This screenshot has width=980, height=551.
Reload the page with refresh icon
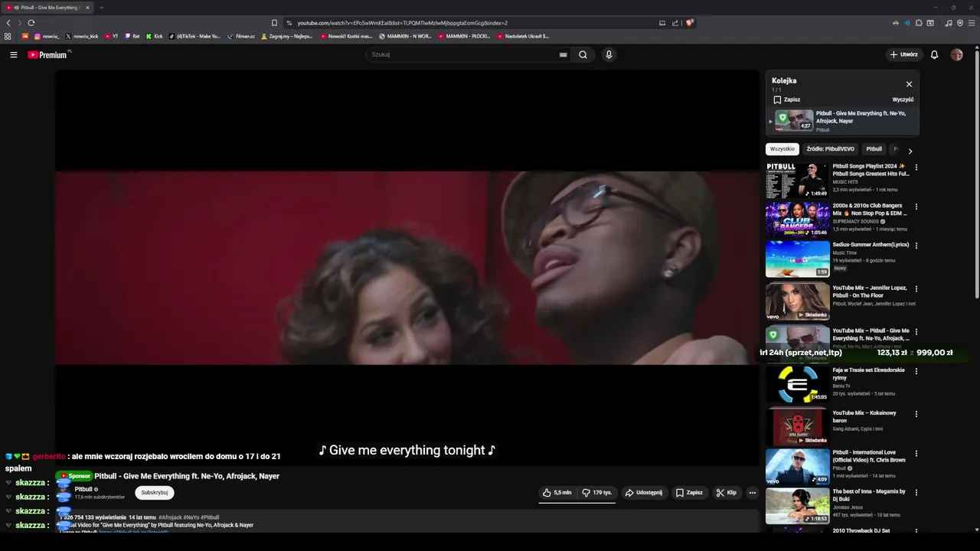[x=31, y=23]
